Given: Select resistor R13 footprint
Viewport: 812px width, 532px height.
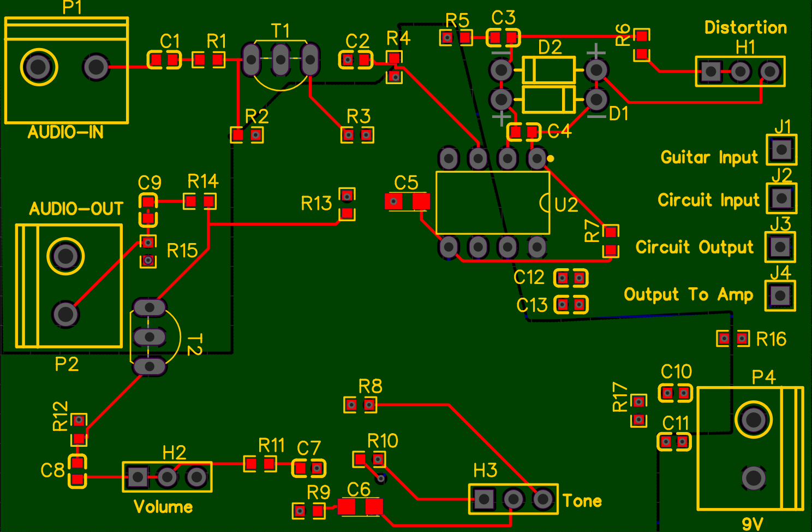Looking at the screenshot, I should coord(347,204).
